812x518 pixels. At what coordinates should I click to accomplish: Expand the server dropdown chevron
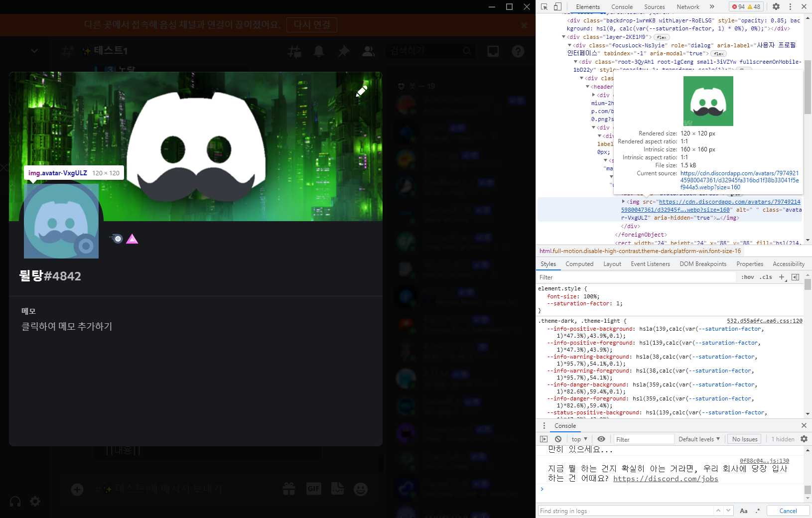coord(34,50)
